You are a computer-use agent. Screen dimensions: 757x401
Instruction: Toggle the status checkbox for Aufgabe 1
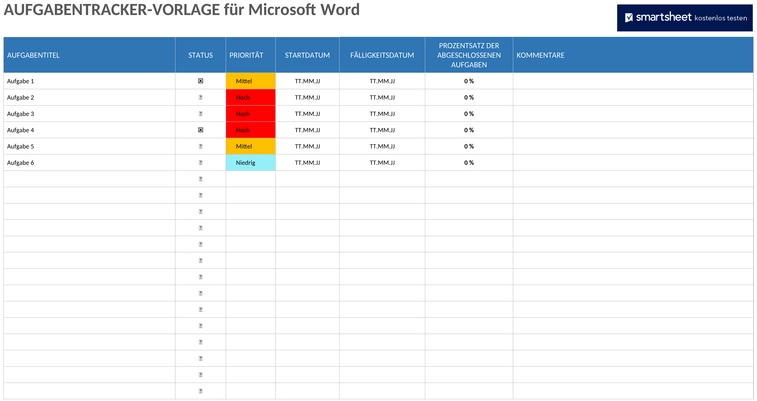200,81
